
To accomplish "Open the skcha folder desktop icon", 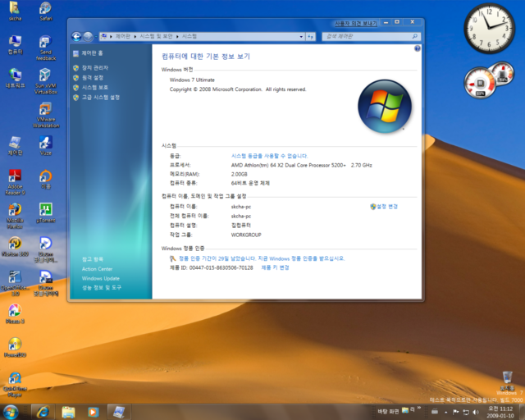I will 15,11.
